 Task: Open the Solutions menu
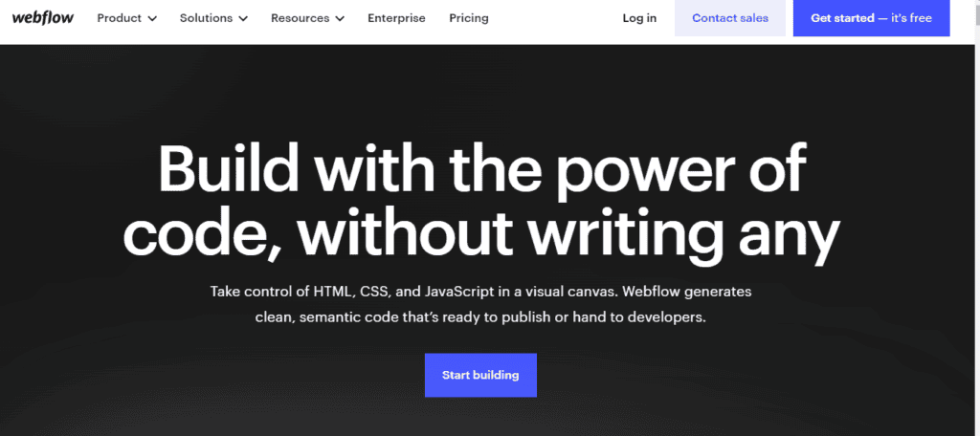205,18
